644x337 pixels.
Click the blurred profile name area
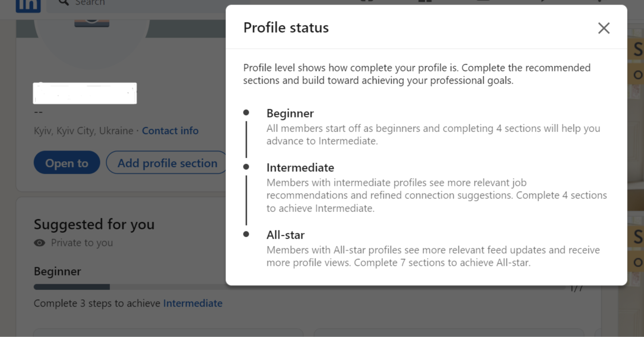point(85,93)
